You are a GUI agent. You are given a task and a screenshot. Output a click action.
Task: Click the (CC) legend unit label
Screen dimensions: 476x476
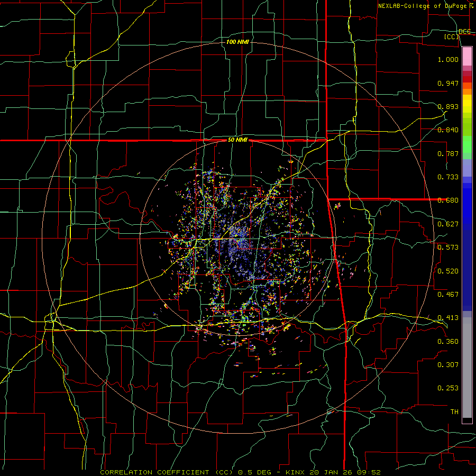(x=452, y=36)
